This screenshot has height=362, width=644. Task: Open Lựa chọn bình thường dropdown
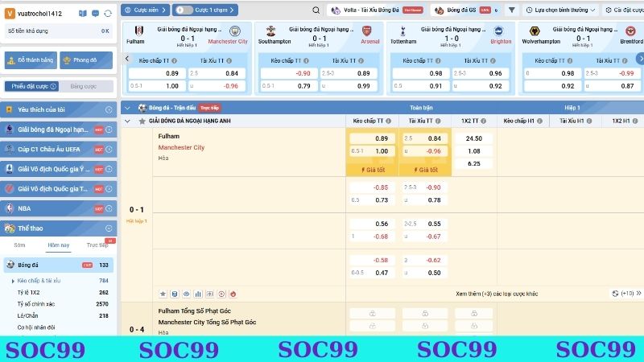pyautogui.click(x=560, y=10)
